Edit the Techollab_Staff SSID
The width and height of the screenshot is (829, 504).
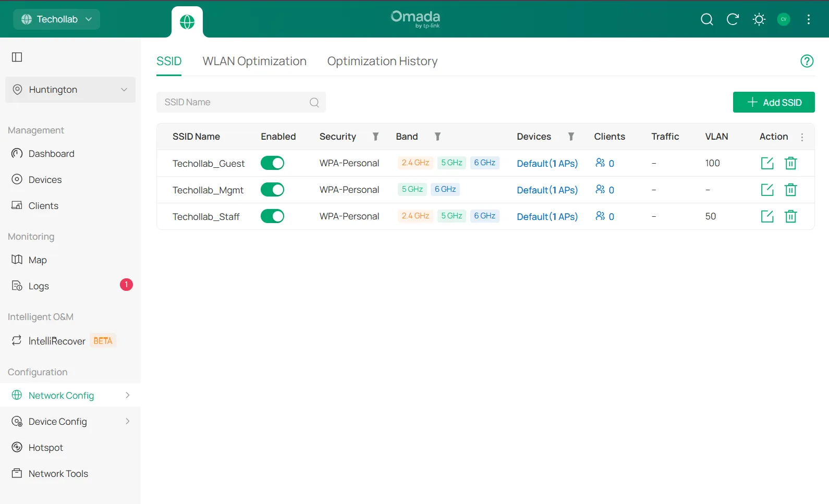(x=767, y=216)
